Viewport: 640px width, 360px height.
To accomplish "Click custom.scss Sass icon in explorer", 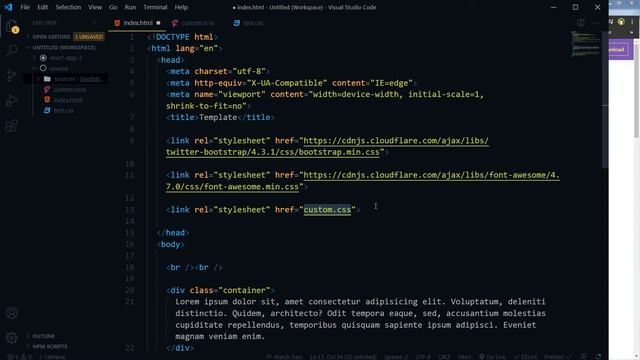I will [47, 89].
